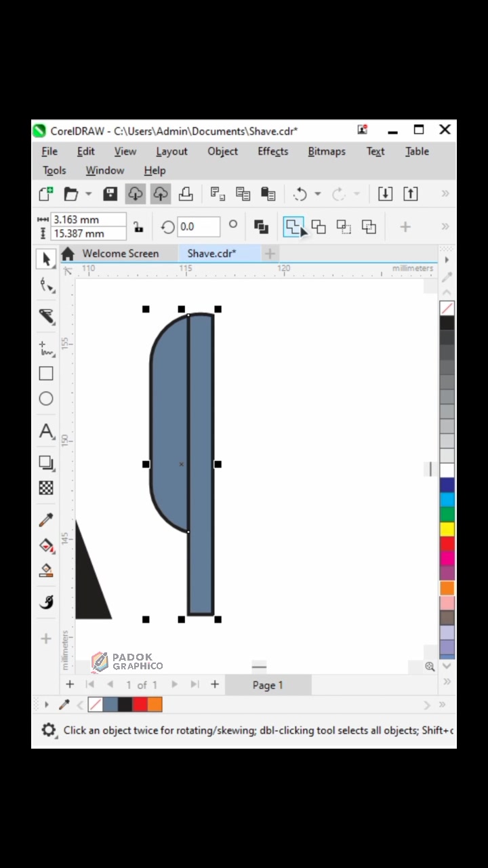Click the Quick customize toolbox plus
Image resolution: width=488 pixels, height=868 pixels.
[46, 638]
